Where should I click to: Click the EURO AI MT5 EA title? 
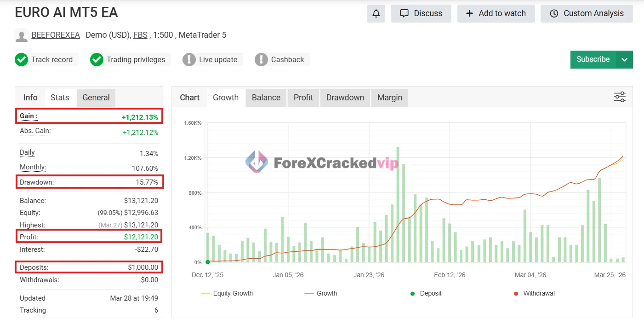click(67, 12)
